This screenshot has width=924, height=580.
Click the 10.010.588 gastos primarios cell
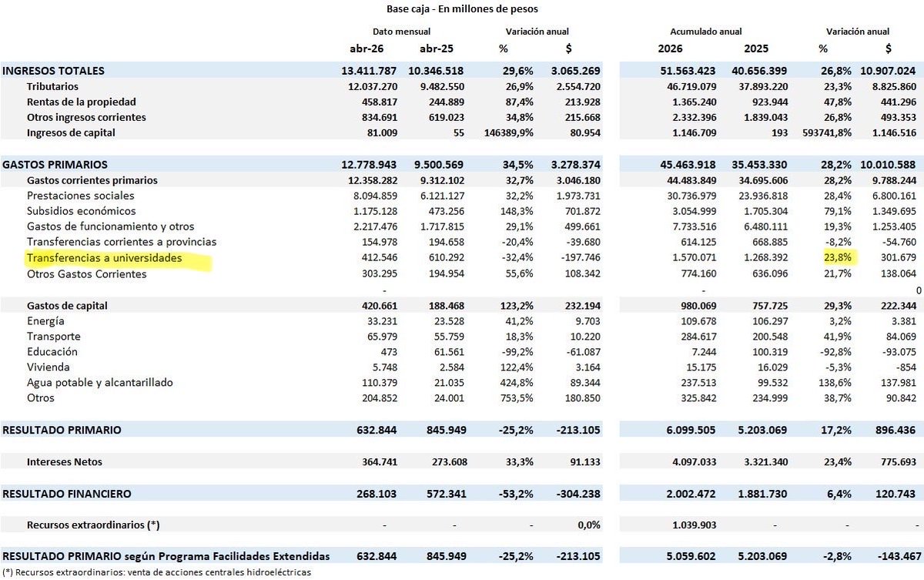pos(888,165)
